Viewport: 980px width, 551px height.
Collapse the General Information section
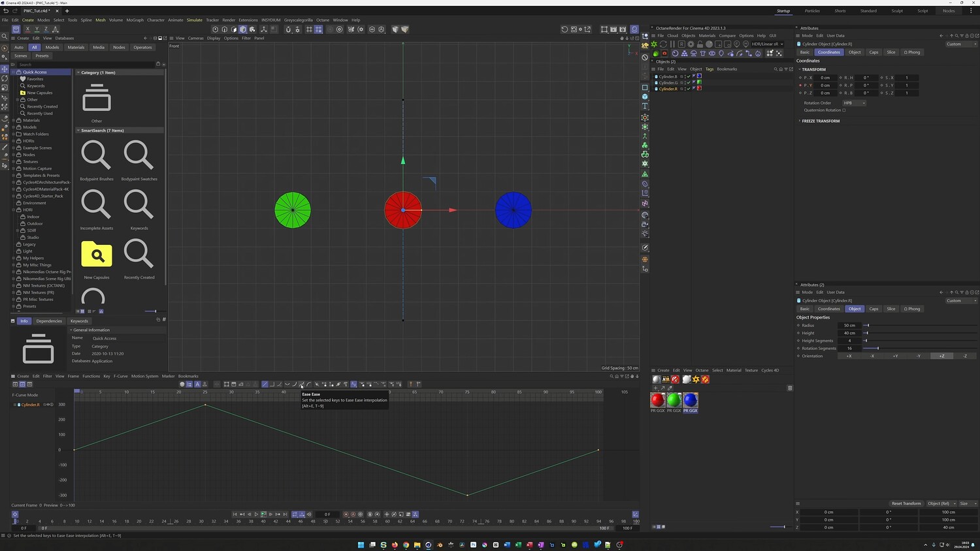pos(71,330)
